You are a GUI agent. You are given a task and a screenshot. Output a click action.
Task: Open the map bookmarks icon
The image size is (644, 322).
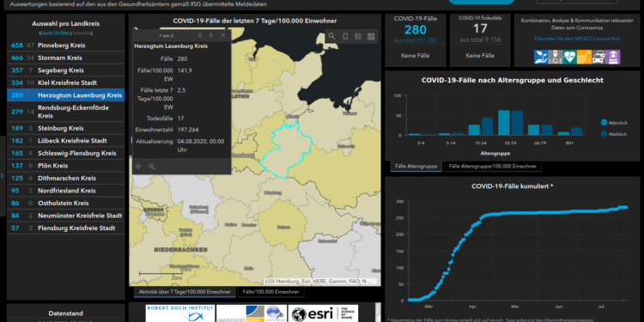click(345, 37)
